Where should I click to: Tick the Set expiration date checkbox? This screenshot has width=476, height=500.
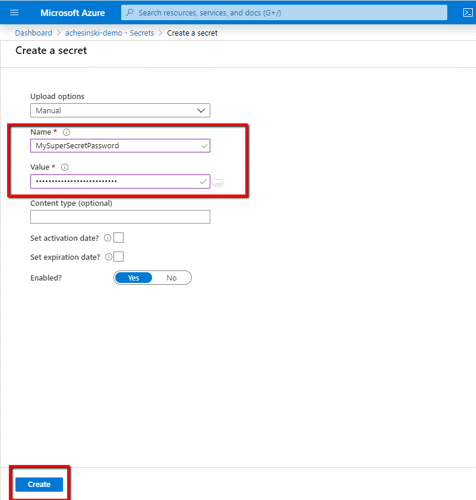(119, 257)
